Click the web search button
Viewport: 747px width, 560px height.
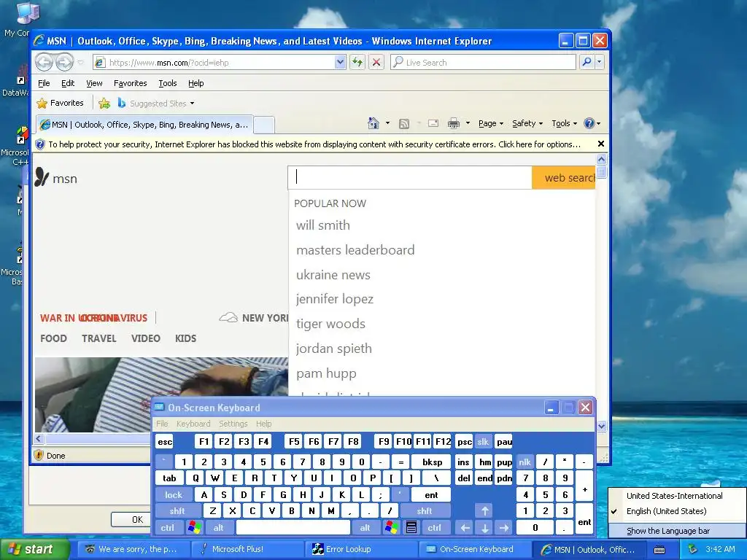coord(564,178)
